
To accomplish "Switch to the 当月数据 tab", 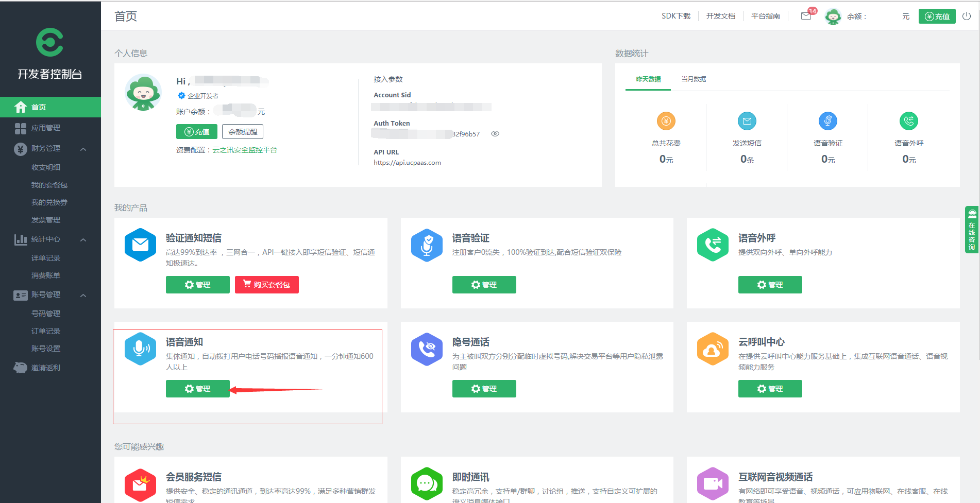I will pyautogui.click(x=694, y=79).
